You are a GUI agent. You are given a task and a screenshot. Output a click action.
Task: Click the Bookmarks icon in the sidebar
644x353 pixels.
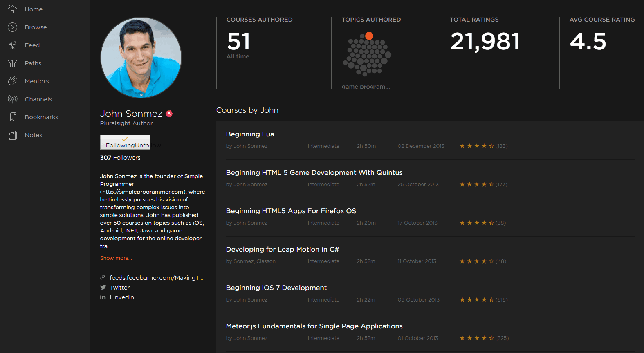13,117
